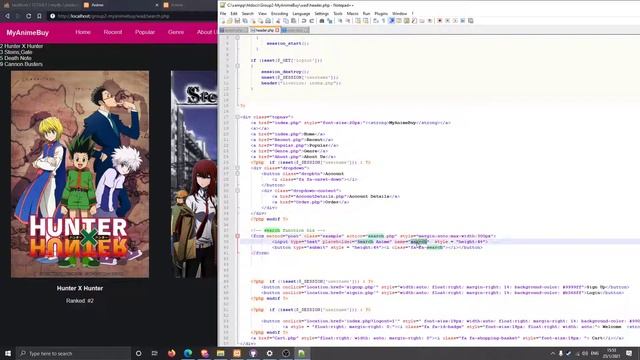Open the Edit menu in Notepad++
Screen dimensions: 640x360
(x=234, y=13)
